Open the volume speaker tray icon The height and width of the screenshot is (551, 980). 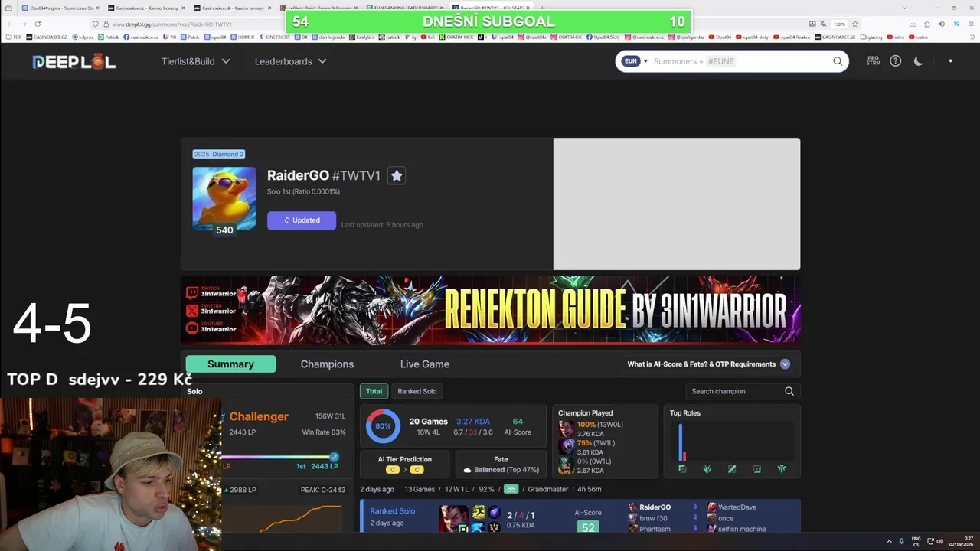(x=939, y=541)
